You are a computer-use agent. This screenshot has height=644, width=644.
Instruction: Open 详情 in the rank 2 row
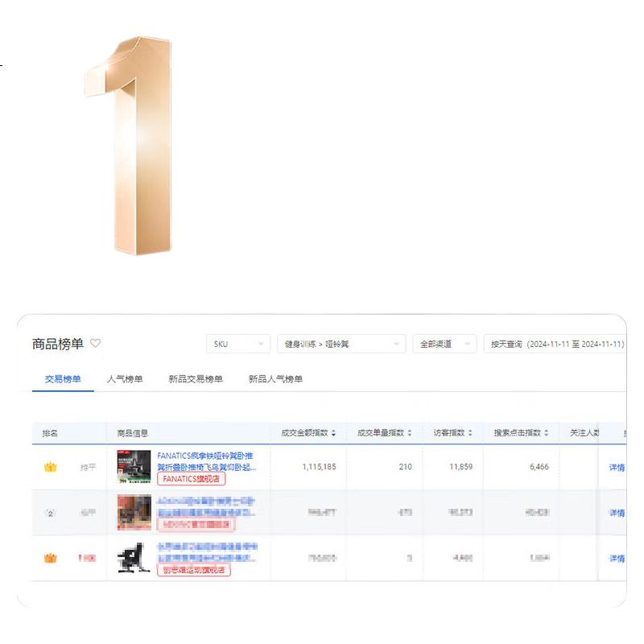(x=617, y=513)
